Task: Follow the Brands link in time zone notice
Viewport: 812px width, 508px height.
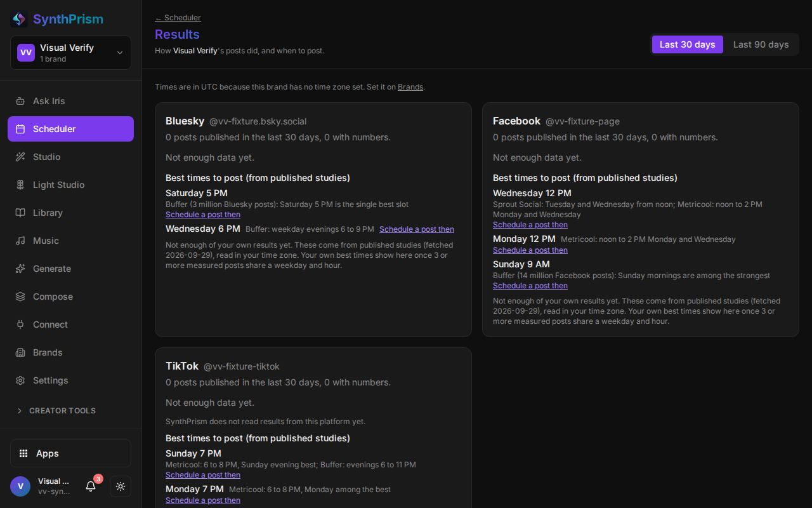Action: point(410,87)
